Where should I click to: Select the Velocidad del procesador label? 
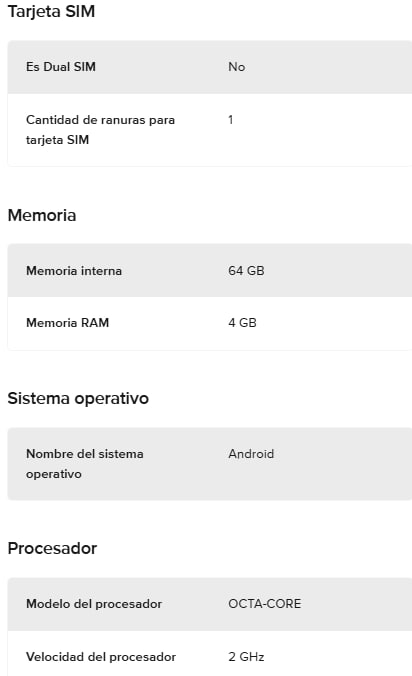101,657
